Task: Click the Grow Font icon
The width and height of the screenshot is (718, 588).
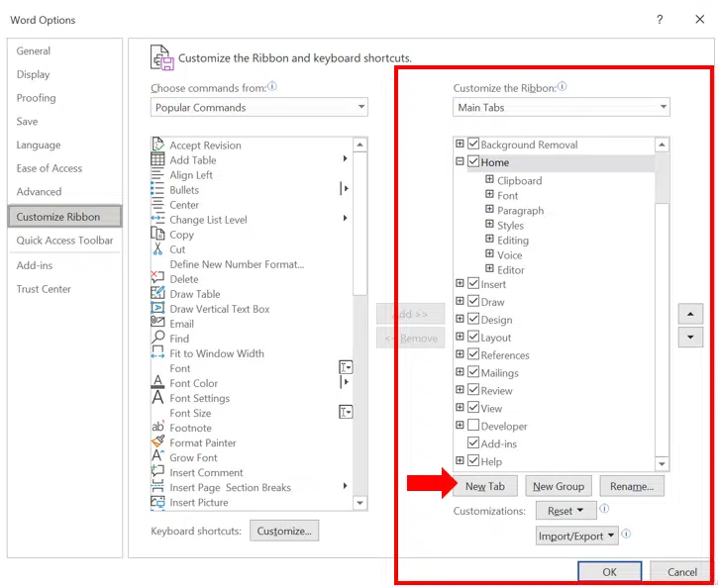Action: 157,455
